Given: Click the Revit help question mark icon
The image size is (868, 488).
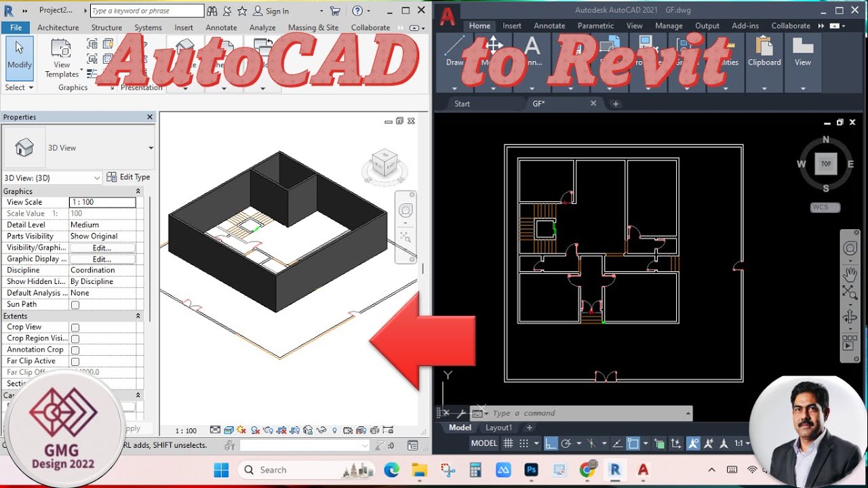Looking at the screenshot, I should pyautogui.click(x=357, y=11).
